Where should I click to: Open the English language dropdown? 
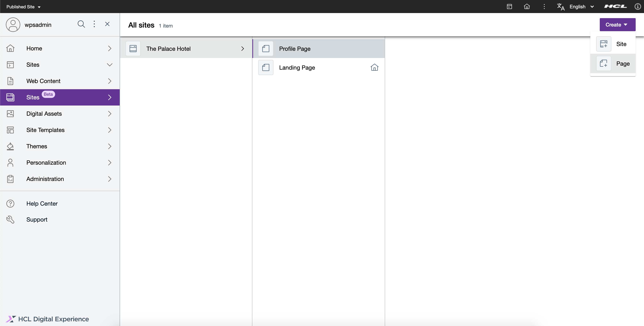[582, 7]
